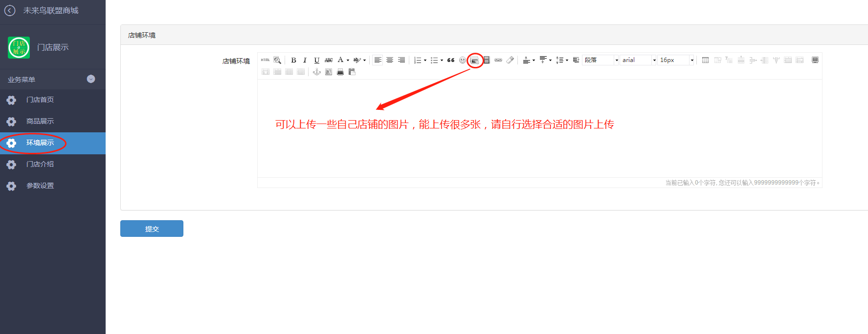Clear formatting with the eraser icon

[x=510, y=60]
